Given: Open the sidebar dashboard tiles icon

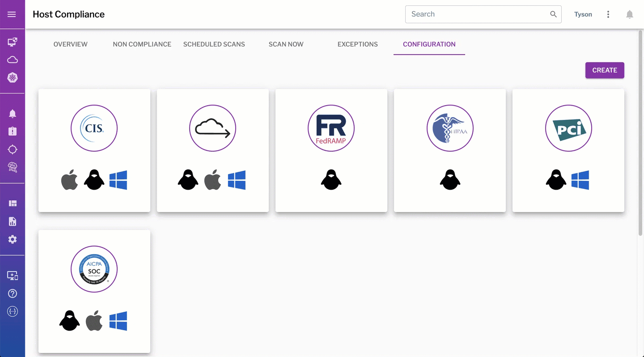Looking at the screenshot, I should 13,204.
